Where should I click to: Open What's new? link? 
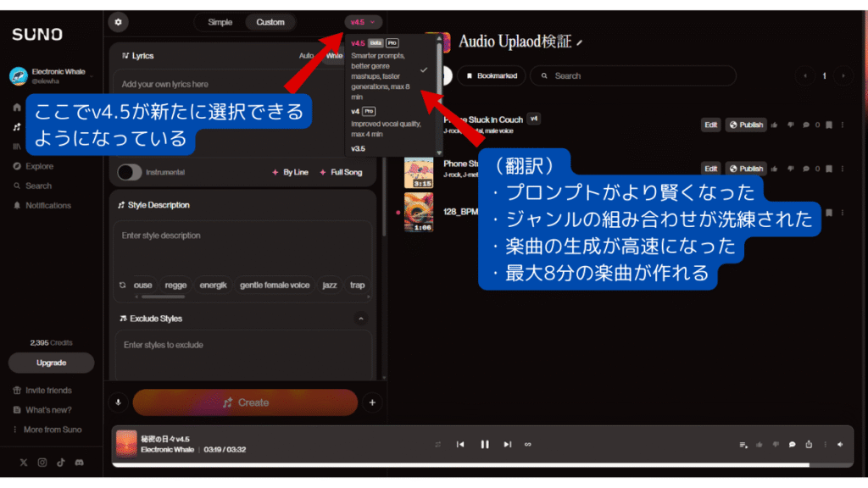[x=42, y=410]
